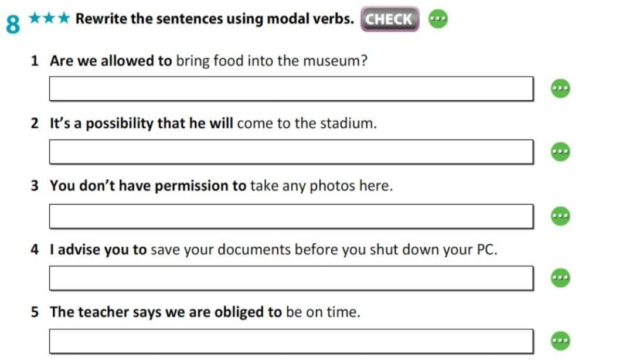Click the 'Rewrite the sentences using modal verbs' heading
The width and height of the screenshot is (633, 364).
[x=215, y=19]
